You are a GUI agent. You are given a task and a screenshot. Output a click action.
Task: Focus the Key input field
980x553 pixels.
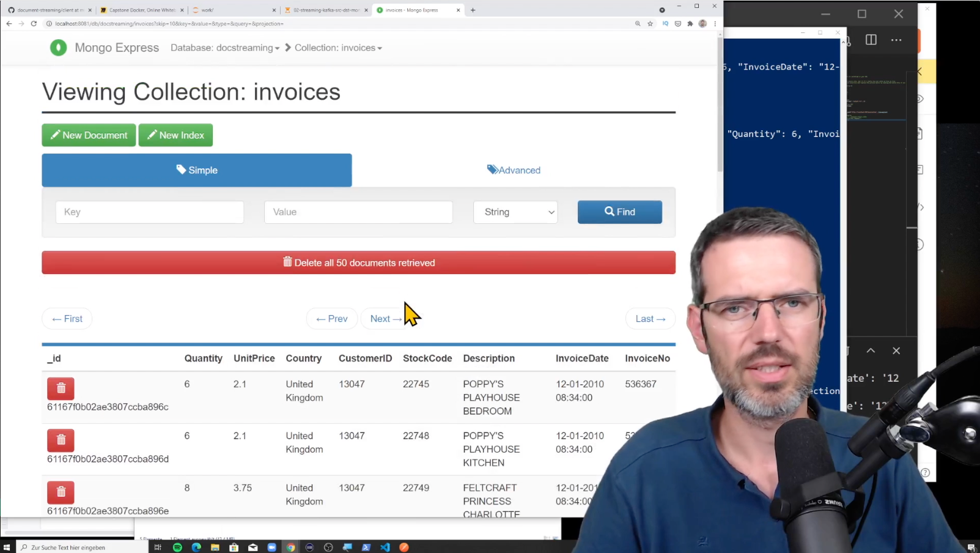tap(150, 212)
